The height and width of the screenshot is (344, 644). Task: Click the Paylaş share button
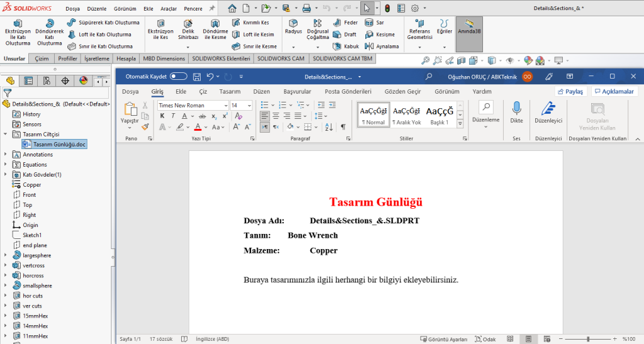570,92
